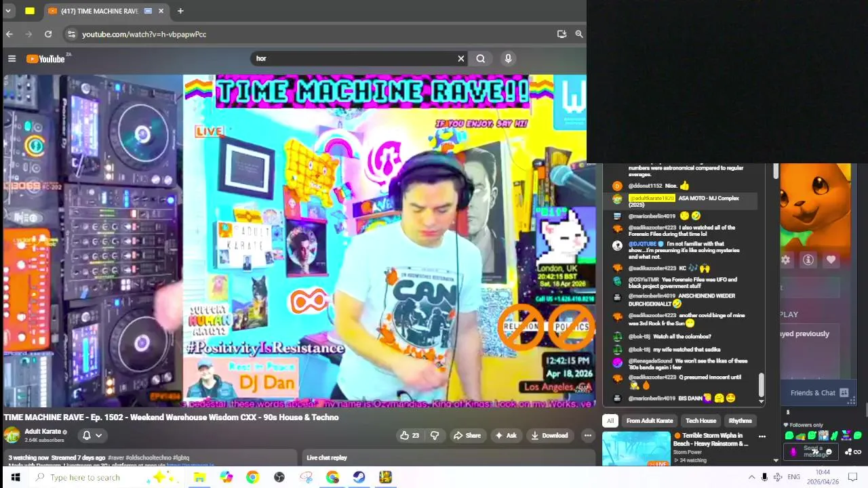
Task: Click the purple microphone icon in the message box
Action: pyautogui.click(x=793, y=452)
